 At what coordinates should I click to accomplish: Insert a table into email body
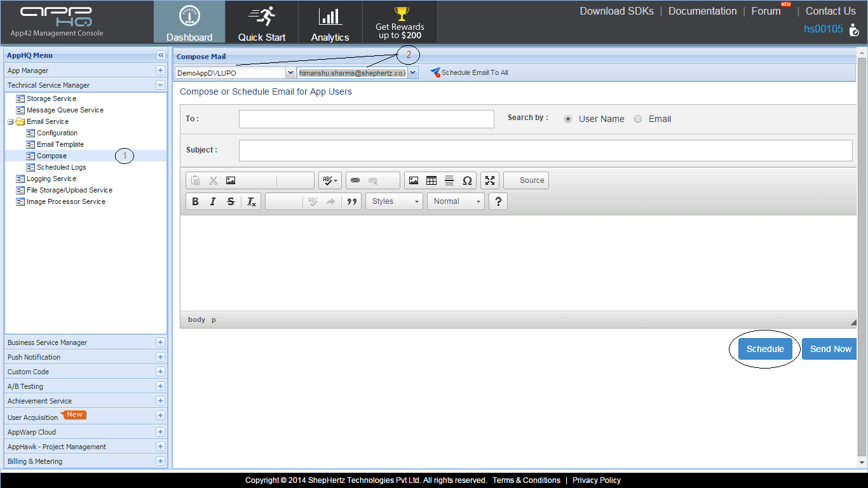pyautogui.click(x=431, y=180)
